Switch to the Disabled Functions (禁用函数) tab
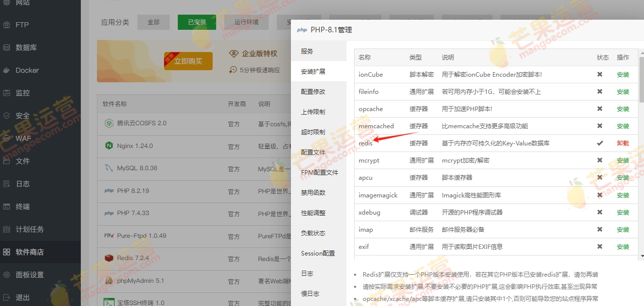This screenshot has width=644, height=306. pos(313,193)
